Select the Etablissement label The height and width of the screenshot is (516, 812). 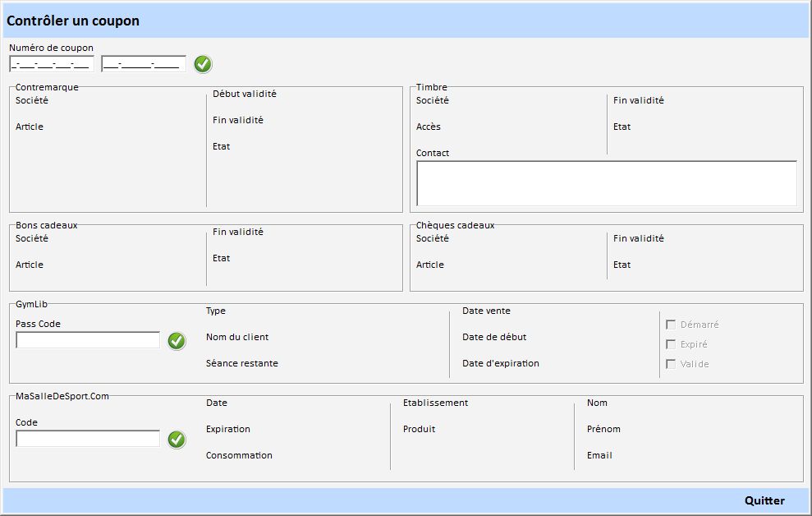click(435, 403)
